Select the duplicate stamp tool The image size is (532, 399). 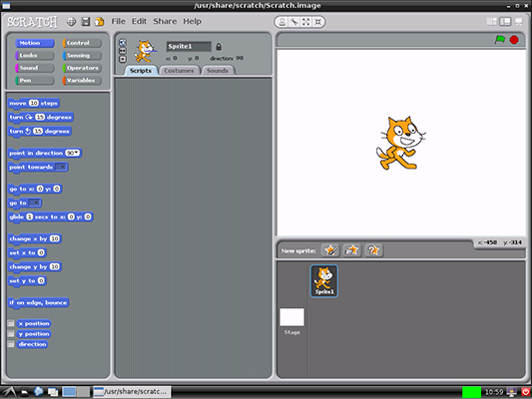[281, 22]
